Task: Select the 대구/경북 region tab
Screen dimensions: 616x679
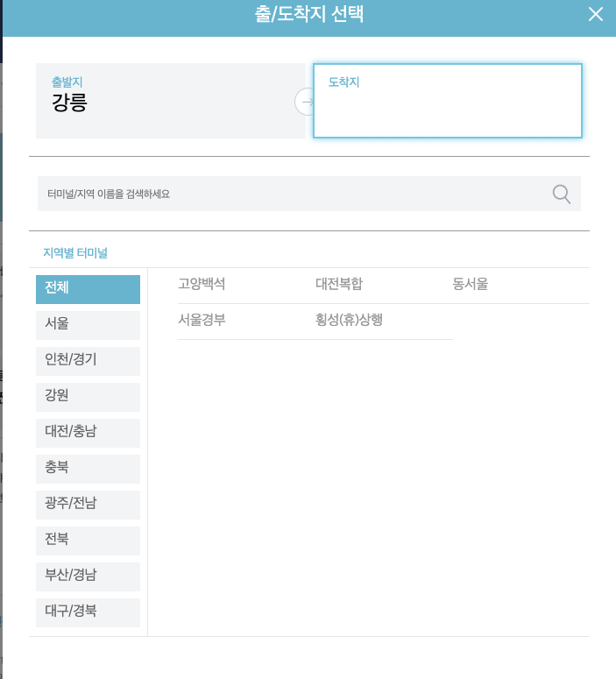Action: (x=88, y=612)
